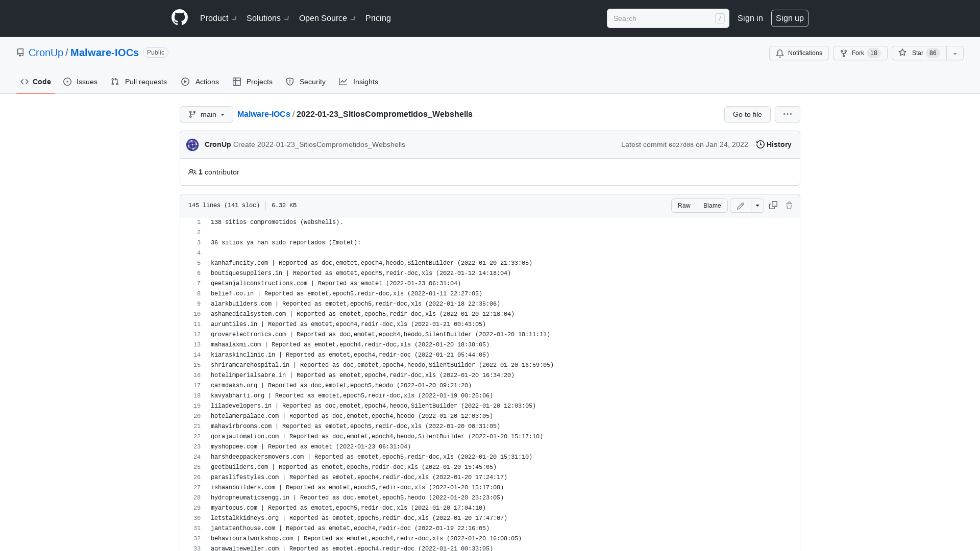The image size is (980, 551).
Task: Click the '1 contributor' text
Action: pyautogui.click(x=218, y=172)
